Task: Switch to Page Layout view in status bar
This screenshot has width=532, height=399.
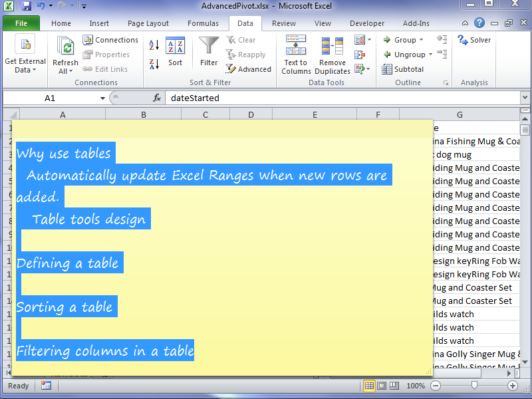Action: click(382, 386)
